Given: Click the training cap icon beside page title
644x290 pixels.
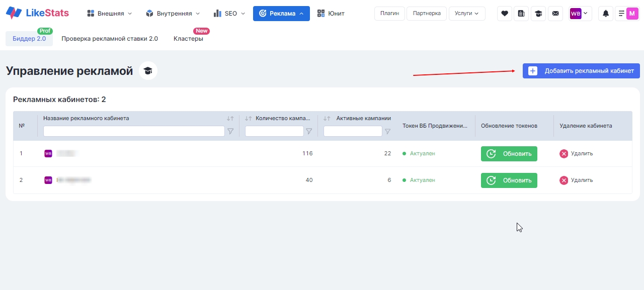Looking at the screenshot, I should pyautogui.click(x=148, y=71).
